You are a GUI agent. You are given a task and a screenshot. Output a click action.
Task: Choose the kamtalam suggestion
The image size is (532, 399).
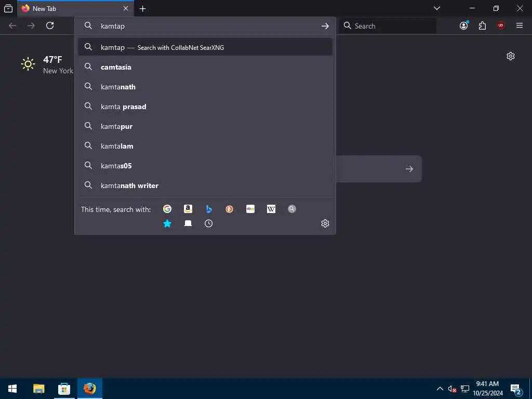pos(205,146)
